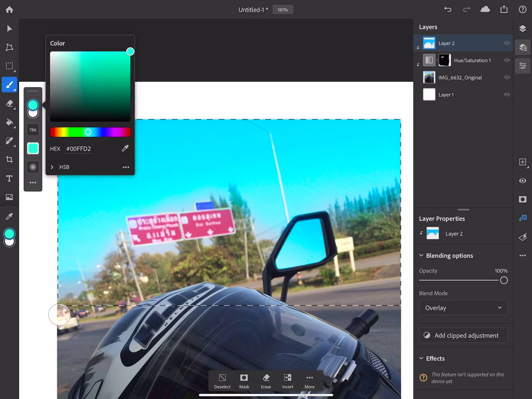The image size is (532, 399).
Task: Select Layer 2 in Layers panel
Action: point(463,43)
